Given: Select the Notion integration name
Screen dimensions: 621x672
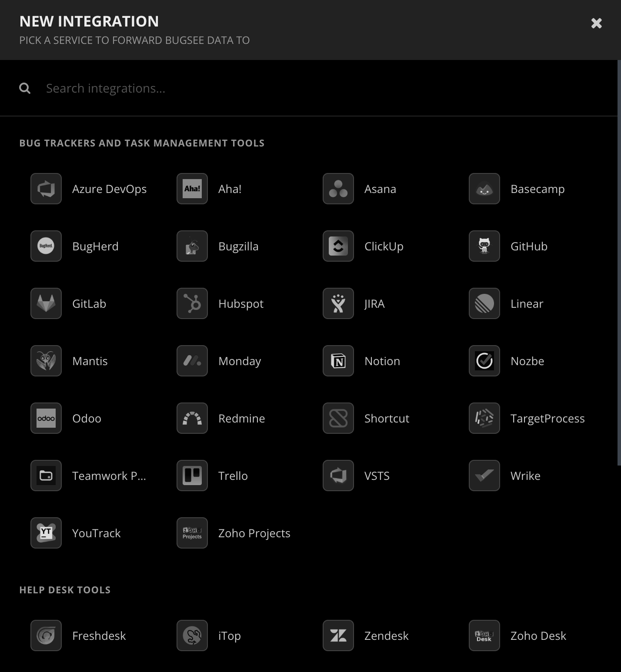Looking at the screenshot, I should (x=382, y=361).
